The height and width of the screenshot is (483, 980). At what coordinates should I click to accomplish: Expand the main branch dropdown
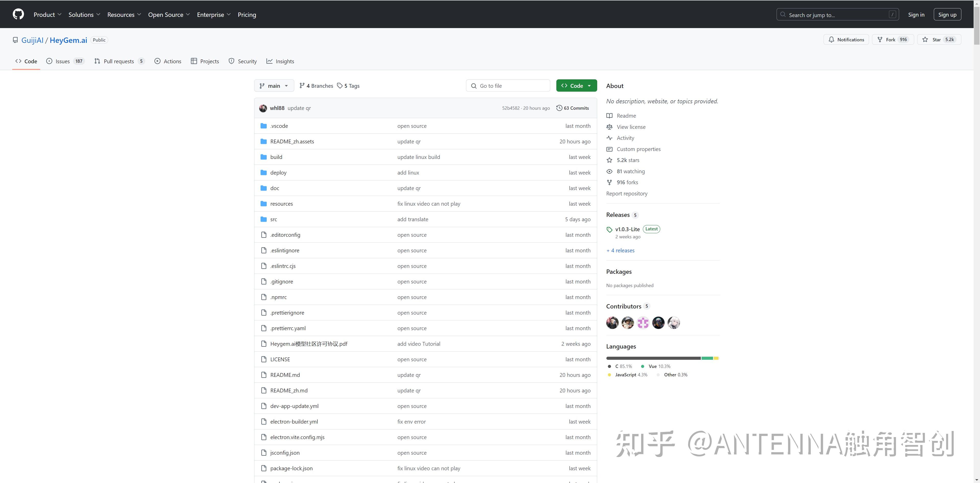click(x=274, y=86)
